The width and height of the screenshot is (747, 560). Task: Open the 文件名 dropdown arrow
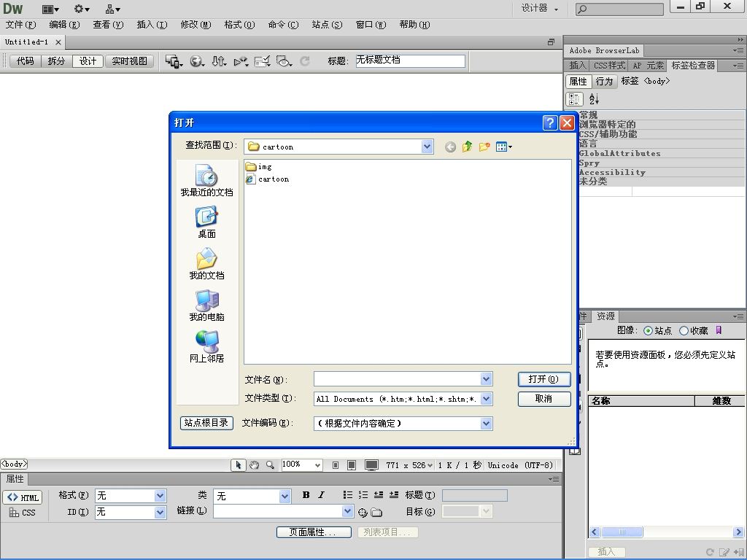pos(486,379)
